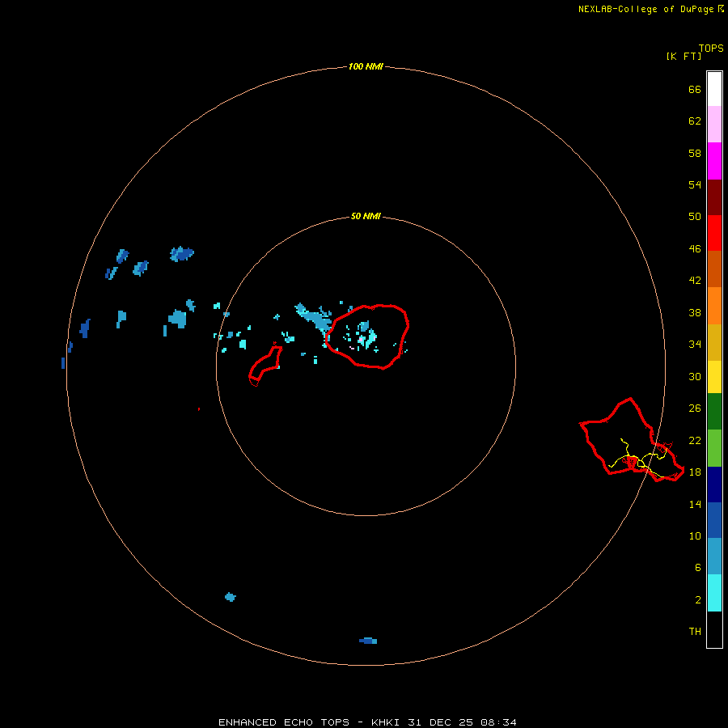Click the legend value '34'
The width and height of the screenshot is (728, 728).
pyautogui.click(x=695, y=344)
